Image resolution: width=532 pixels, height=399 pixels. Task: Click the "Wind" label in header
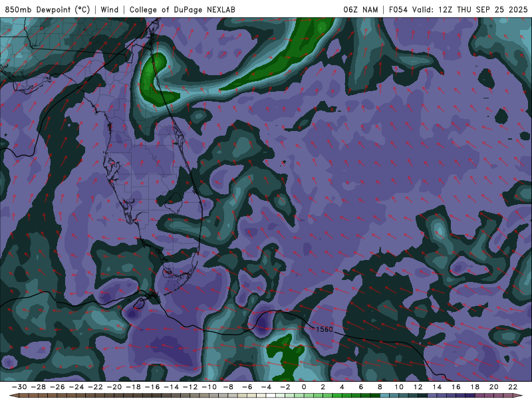click(110, 9)
